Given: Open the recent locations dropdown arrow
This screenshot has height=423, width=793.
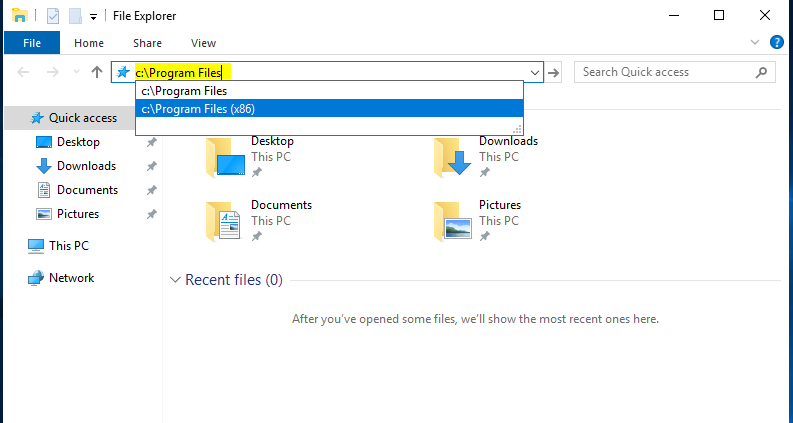Looking at the screenshot, I should click(76, 72).
